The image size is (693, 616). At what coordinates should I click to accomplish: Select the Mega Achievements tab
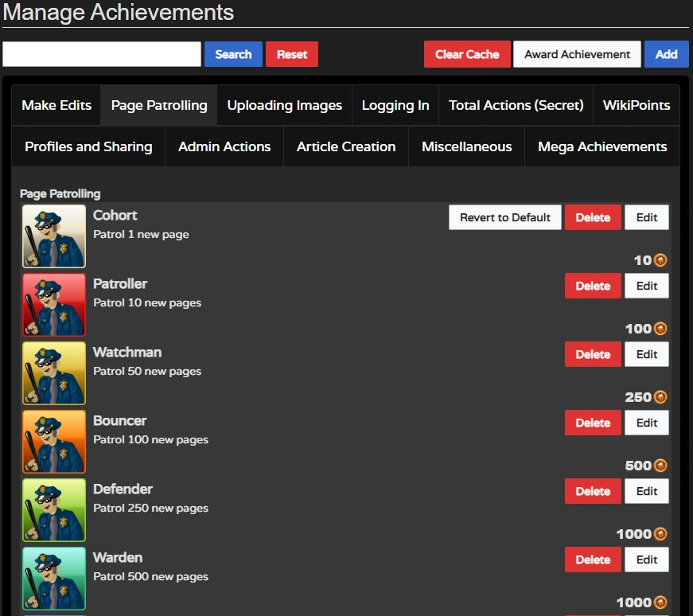click(602, 146)
